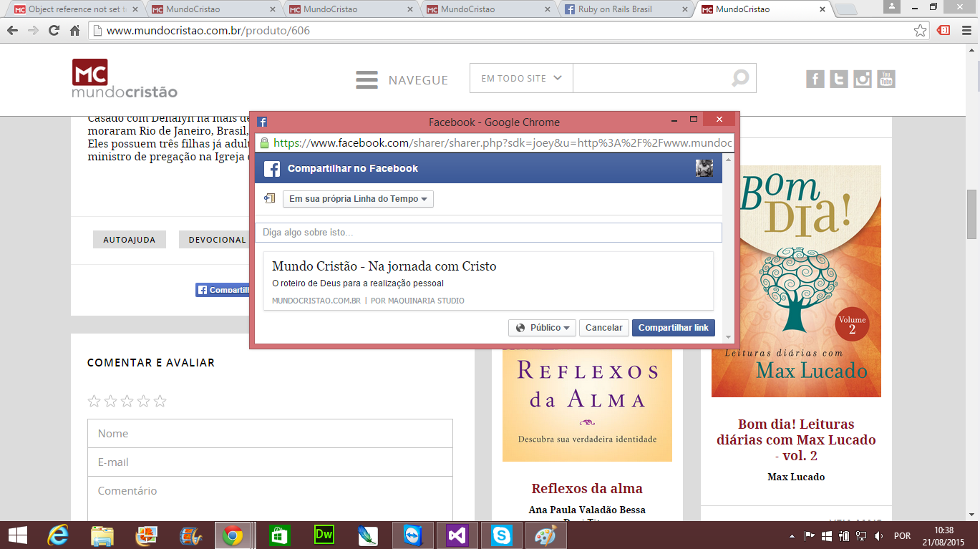Launch Internet Explorer from the taskbar
The height and width of the screenshot is (549, 980).
click(x=57, y=535)
